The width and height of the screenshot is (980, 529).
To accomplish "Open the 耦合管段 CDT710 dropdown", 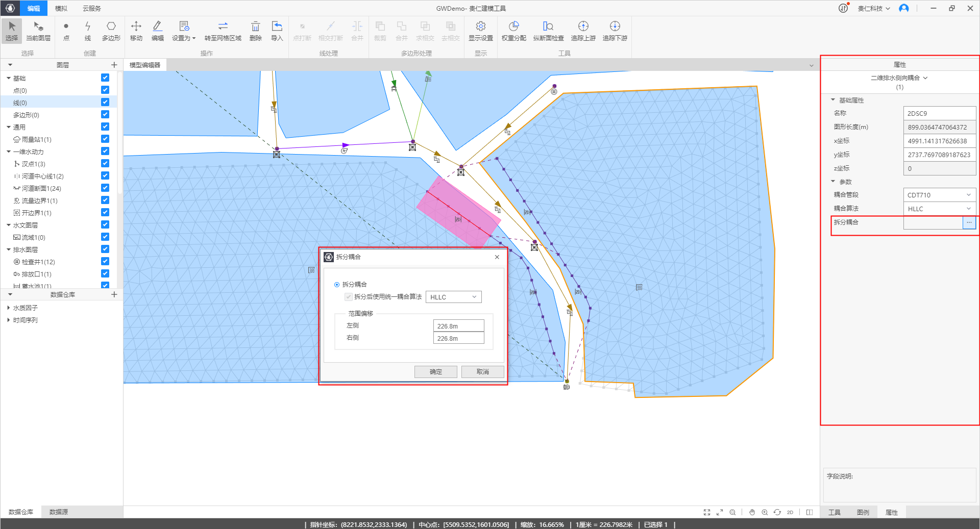I will (939, 195).
